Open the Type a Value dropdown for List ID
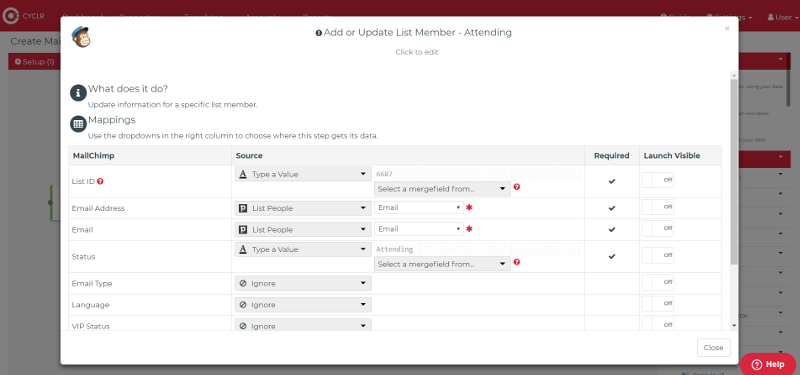 [x=303, y=174]
